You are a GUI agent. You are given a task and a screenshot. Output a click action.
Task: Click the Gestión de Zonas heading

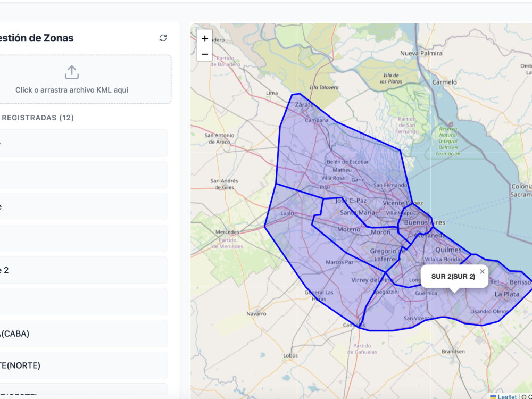point(36,38)
